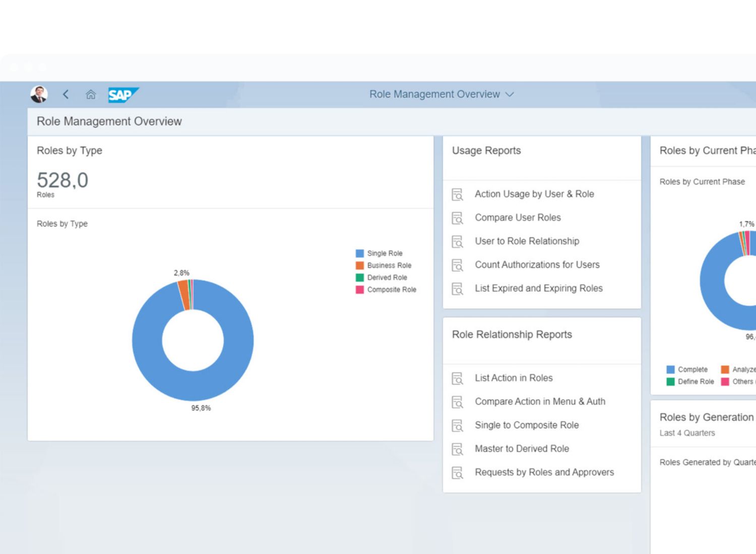The width and height of the screenshot is (756, 554).
Task: Click the blue Single Role legend swatch
Action: (360, 253)
